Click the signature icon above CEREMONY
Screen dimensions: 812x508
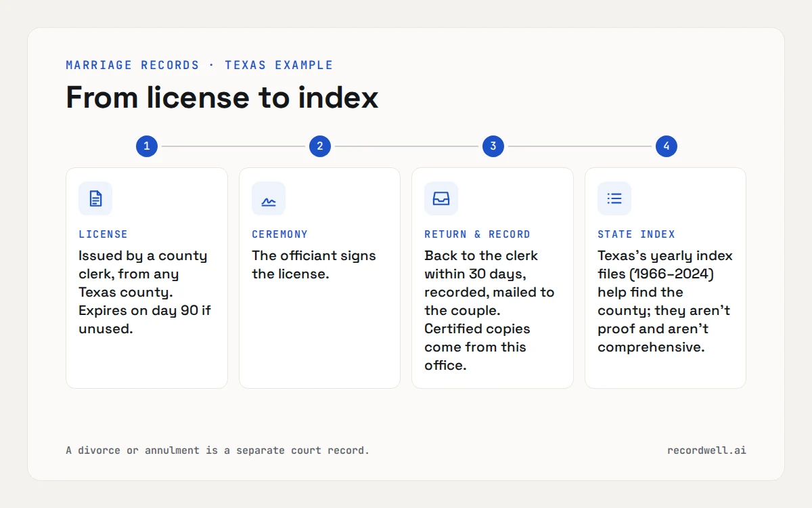tap(269, 198)
